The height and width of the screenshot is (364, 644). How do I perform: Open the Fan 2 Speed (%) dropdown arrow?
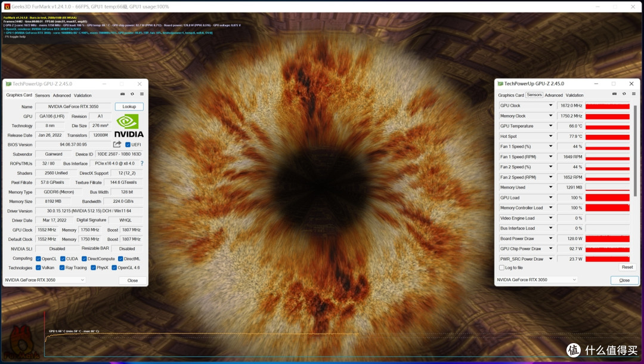pos(551,167)
